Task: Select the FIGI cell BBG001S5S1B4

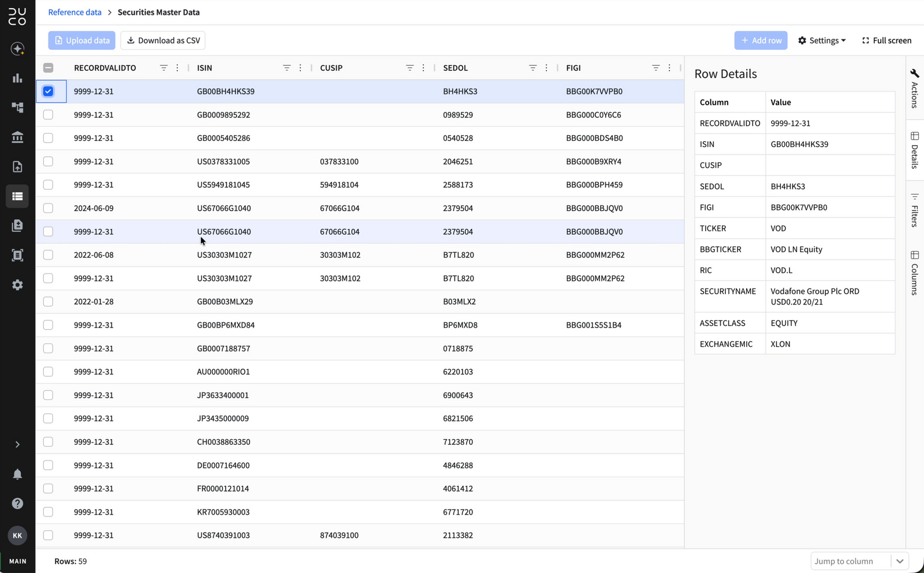Action: 594,325
